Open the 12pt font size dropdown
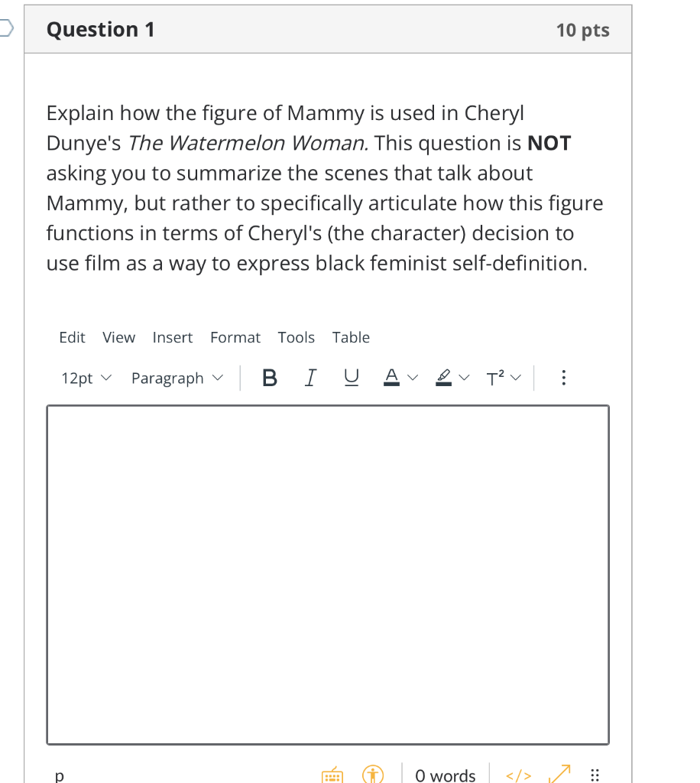Screen dimensions: 700x783 (x=85, y=378)
